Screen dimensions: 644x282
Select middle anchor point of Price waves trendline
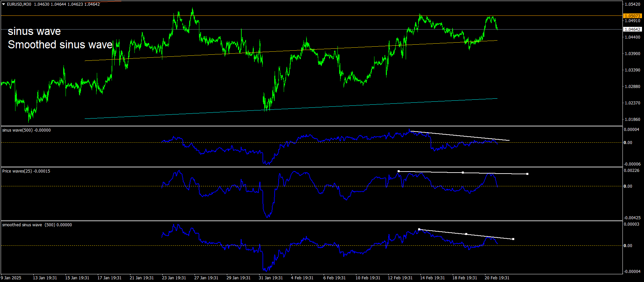pos(463,173)
